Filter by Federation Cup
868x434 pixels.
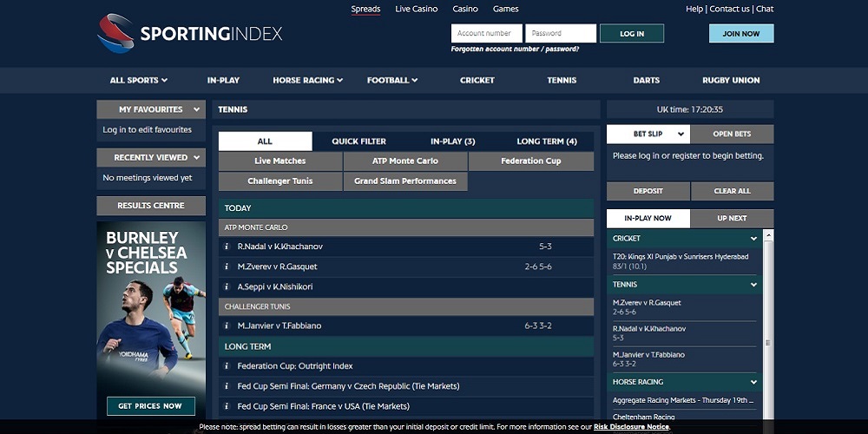[531, 161]
